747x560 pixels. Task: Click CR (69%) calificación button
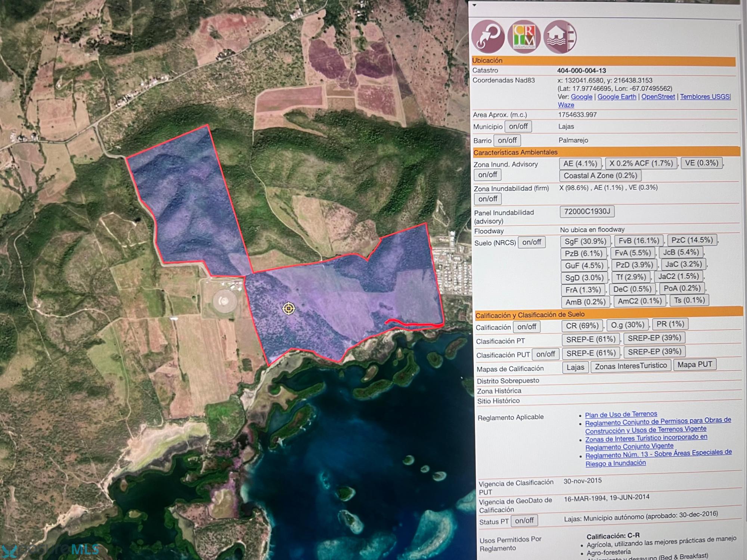(x=582, y=326)
